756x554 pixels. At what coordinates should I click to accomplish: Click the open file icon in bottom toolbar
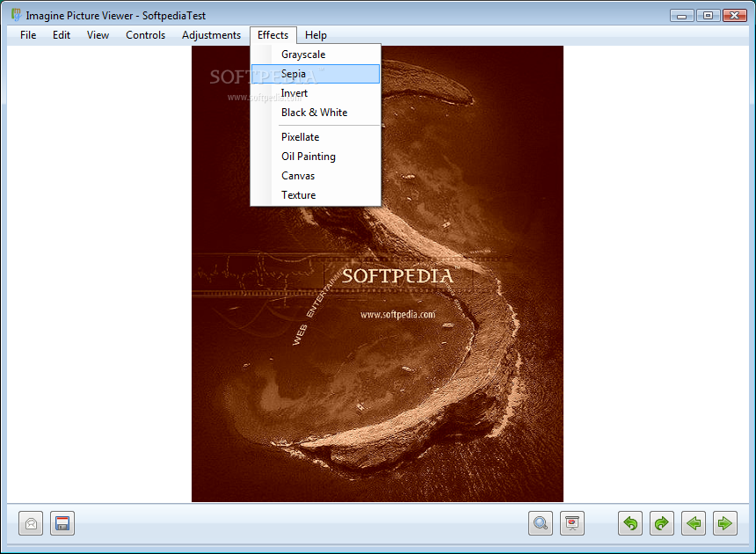click(x=31, y=523)
